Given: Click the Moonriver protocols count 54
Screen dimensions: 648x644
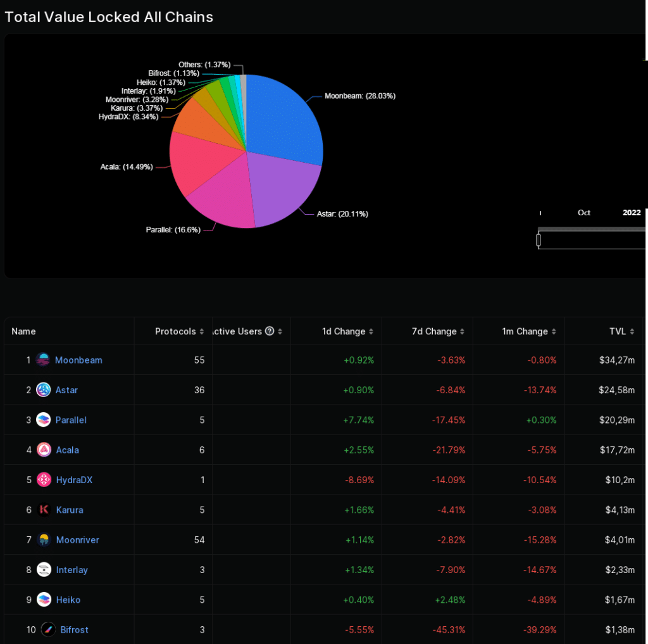Looking at the screenshot, I should 199,540.
